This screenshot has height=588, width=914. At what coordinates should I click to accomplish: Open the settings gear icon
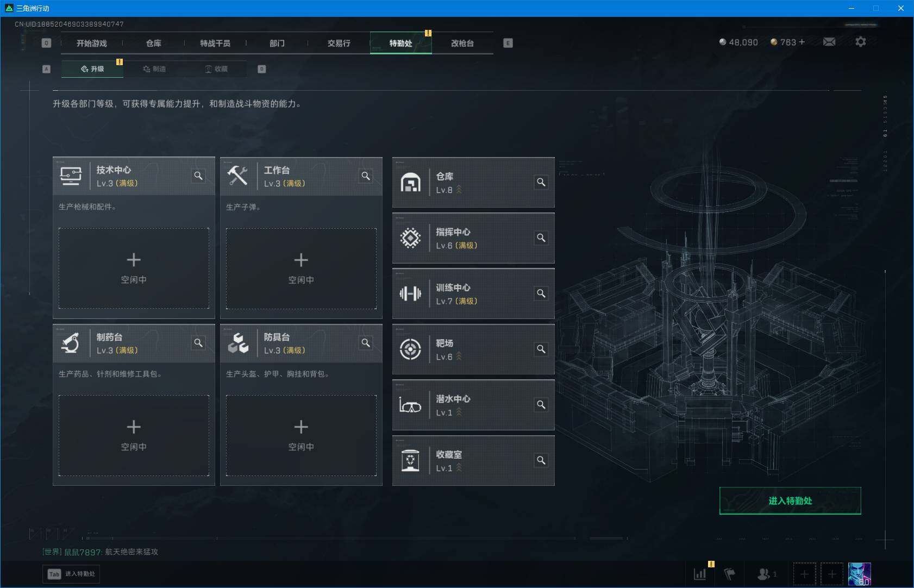coord(861,41)
